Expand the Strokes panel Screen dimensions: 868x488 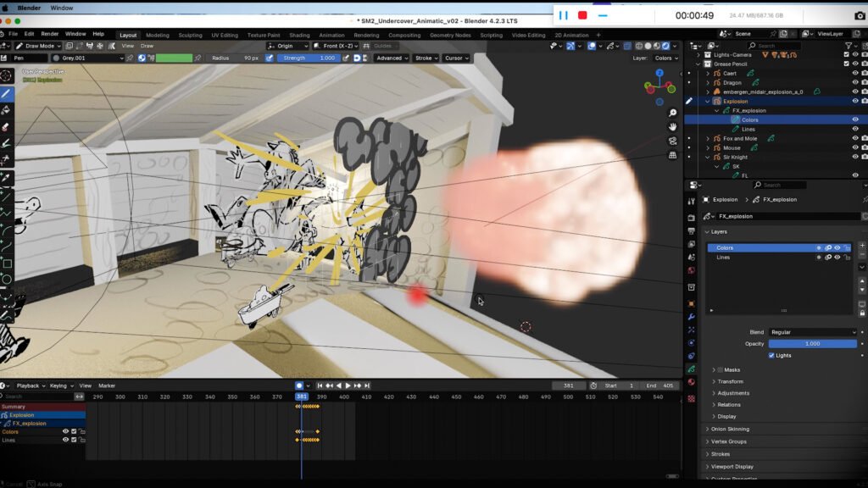pos(720,454)
